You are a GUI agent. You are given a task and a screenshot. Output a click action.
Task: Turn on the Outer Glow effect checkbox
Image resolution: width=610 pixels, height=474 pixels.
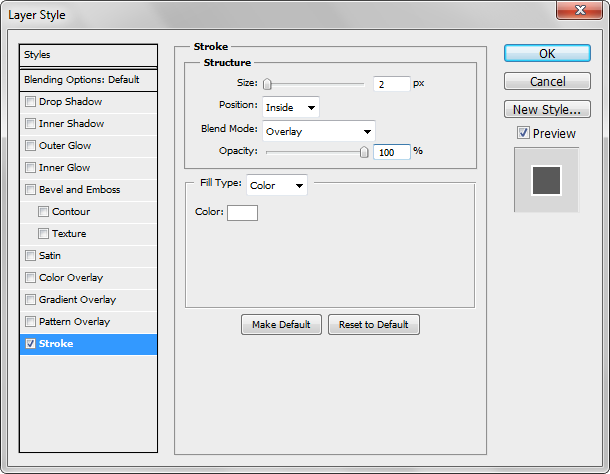coord(31,146)
